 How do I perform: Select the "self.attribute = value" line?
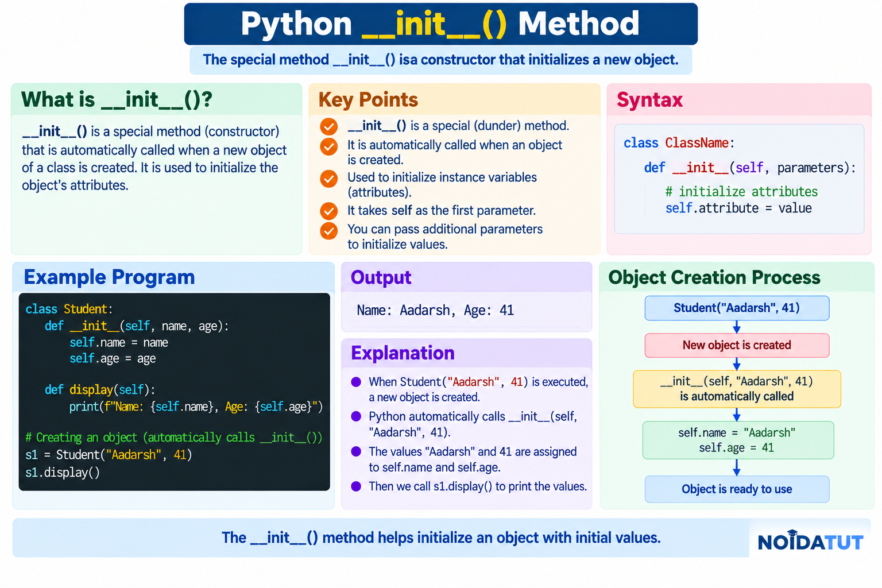[738, 208]
